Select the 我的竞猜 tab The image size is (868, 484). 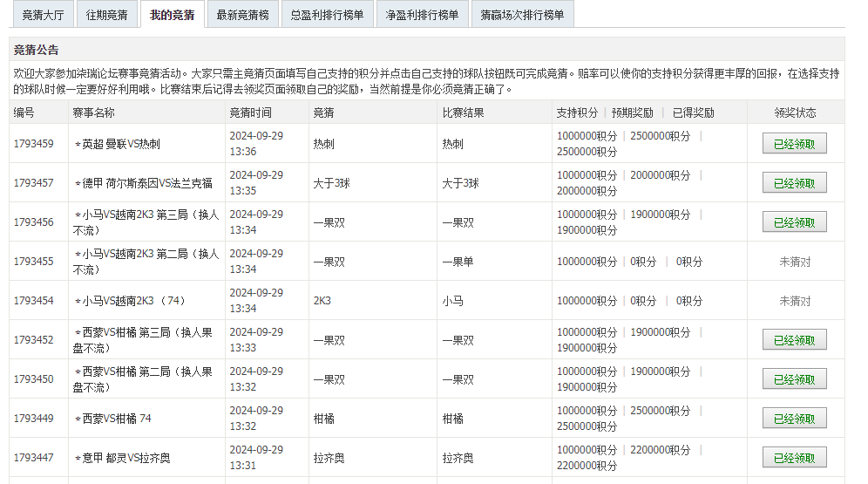click(x=172, y=15)
